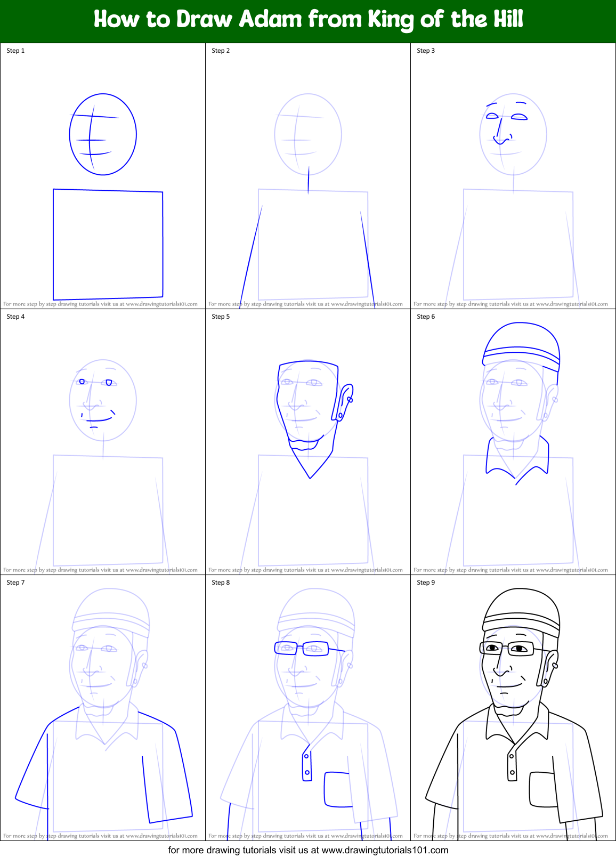Click the 'Step 4' label

click(x=15, y=317)
